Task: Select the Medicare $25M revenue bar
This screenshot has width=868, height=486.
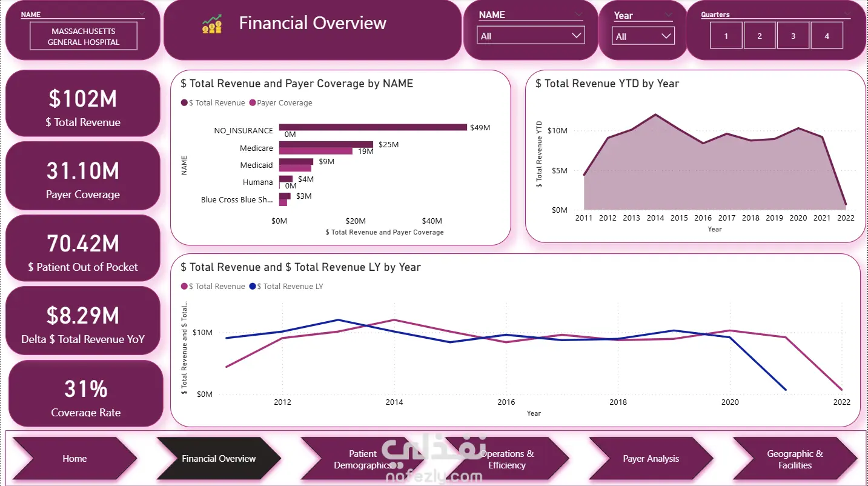Action: point(326,145)
